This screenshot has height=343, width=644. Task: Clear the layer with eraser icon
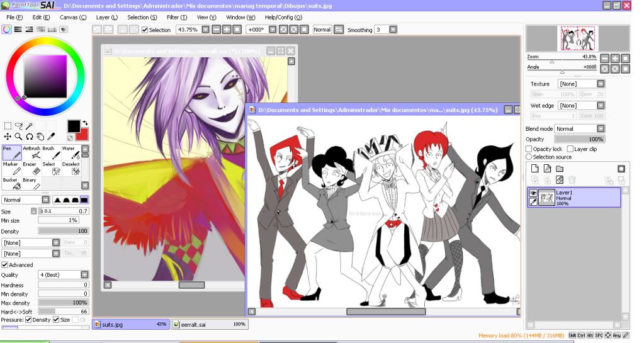pyautogui.click(x=560, y=179)
